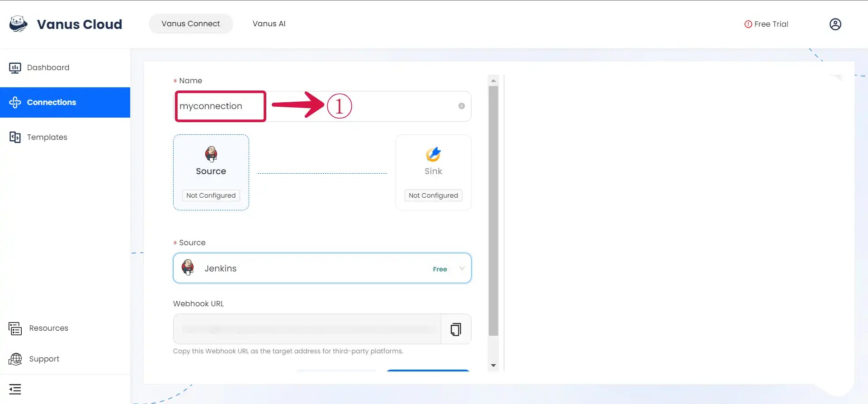Click the Free Trial warning icon
This screenshot has height=404, width=868.
point(748,24)
